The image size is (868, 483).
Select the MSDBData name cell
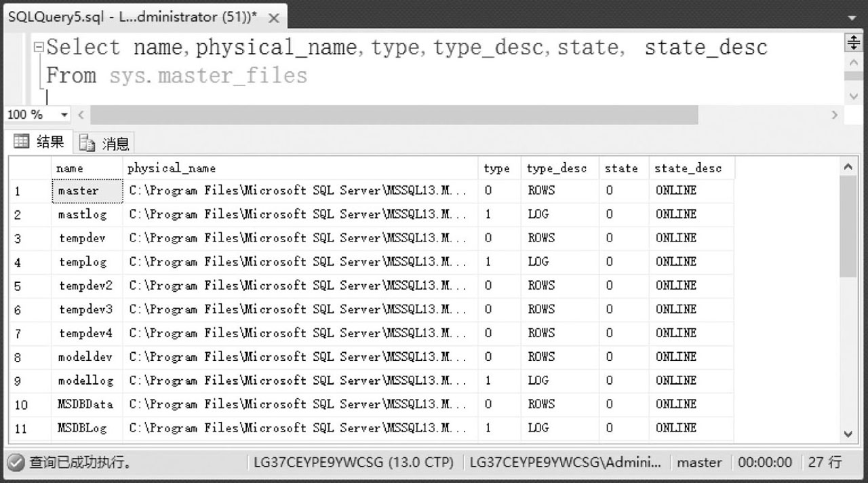[x=87, y=405]
